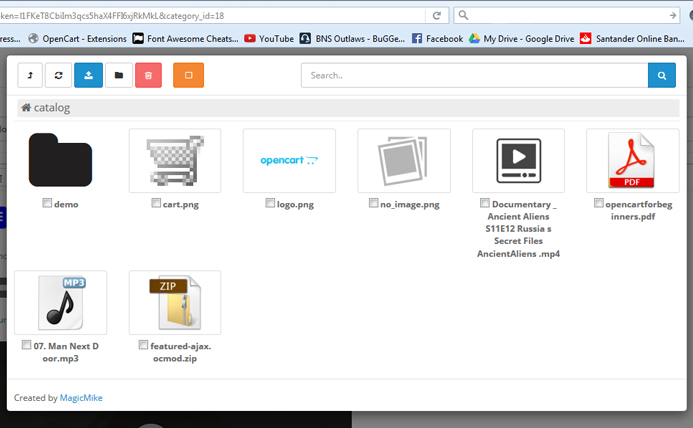
Task: Select the cart.png thumbnail
Action: pos(175,160)
